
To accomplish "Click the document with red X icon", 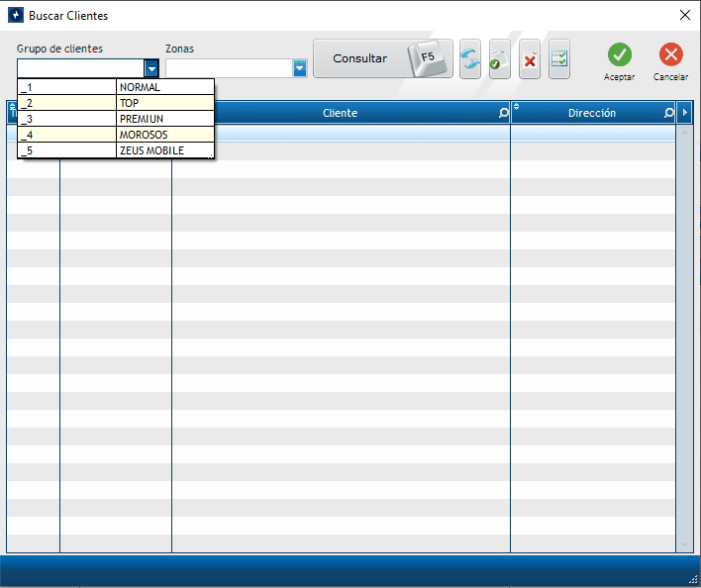I will pyautogui.click(x=530, y=59).
